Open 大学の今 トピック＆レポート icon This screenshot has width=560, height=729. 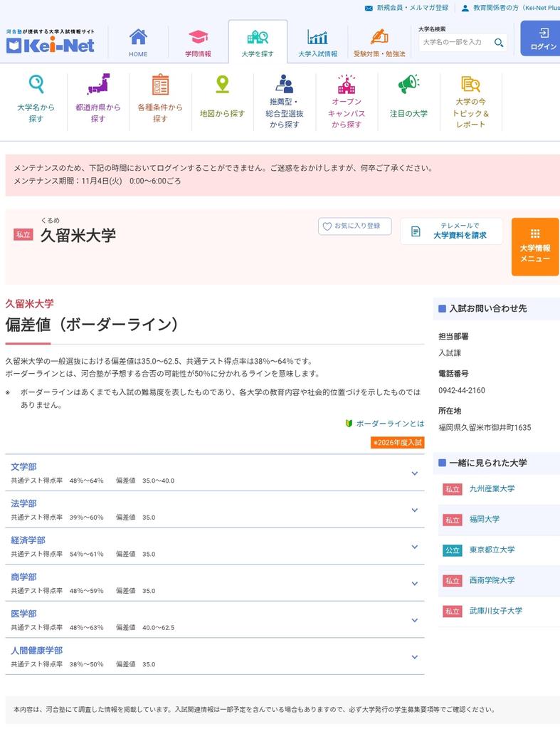[x=470, y=84]
